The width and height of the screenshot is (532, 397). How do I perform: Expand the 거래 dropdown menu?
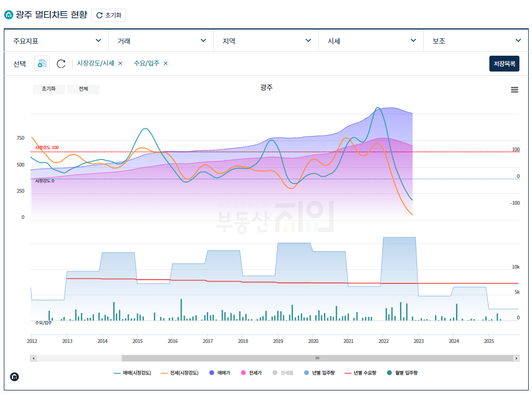(161, 40)
